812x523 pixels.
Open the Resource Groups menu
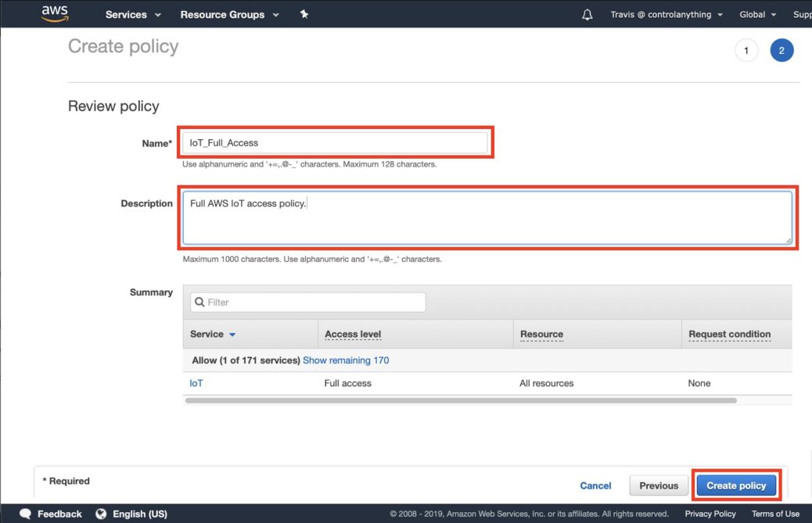pos(224,13)
